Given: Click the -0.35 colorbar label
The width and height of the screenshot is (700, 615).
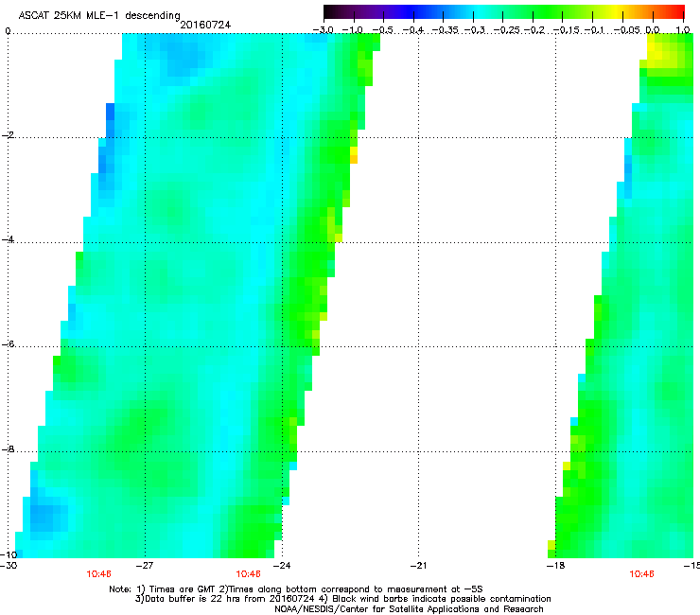Looking at the screenshot, I should click(446, 30).
